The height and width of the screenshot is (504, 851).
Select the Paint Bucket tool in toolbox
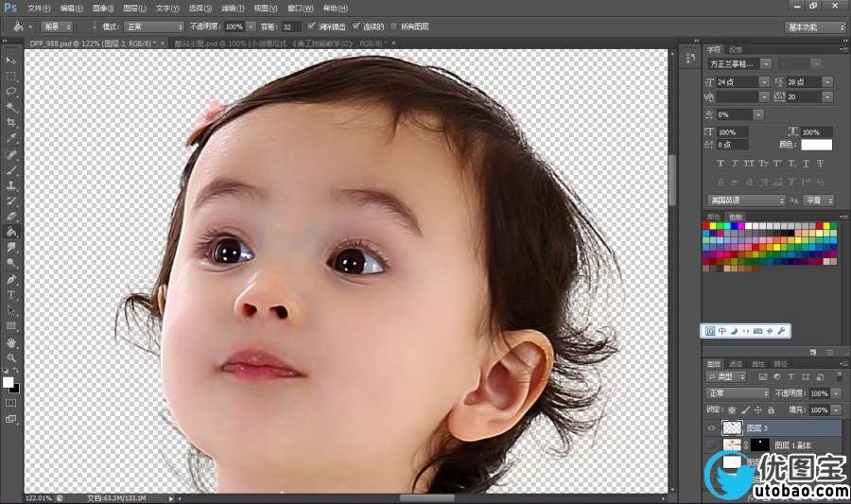tap(10, 232)
